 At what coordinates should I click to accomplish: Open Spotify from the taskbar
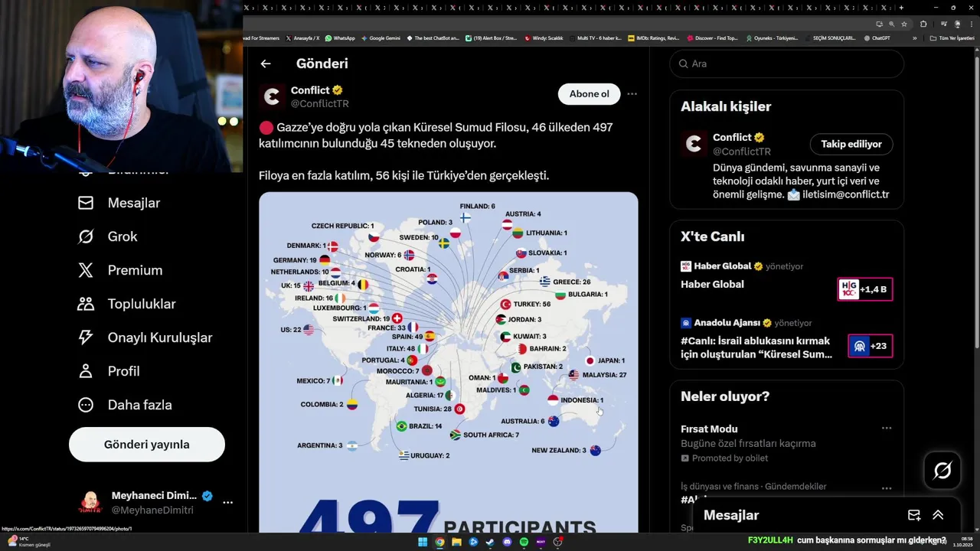click(x=524, y=542)
